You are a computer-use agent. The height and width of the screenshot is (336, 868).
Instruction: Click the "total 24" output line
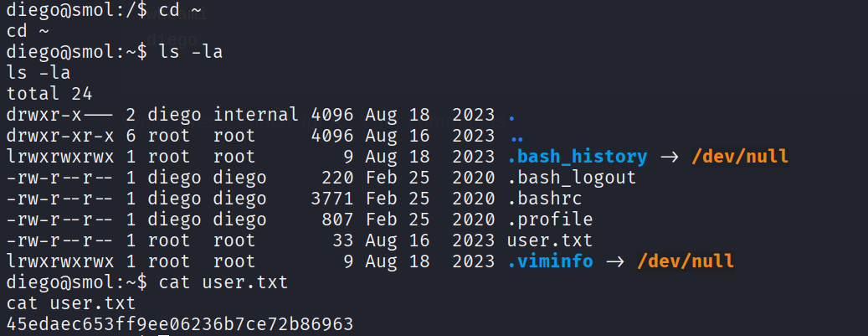[x=49, y=94]
